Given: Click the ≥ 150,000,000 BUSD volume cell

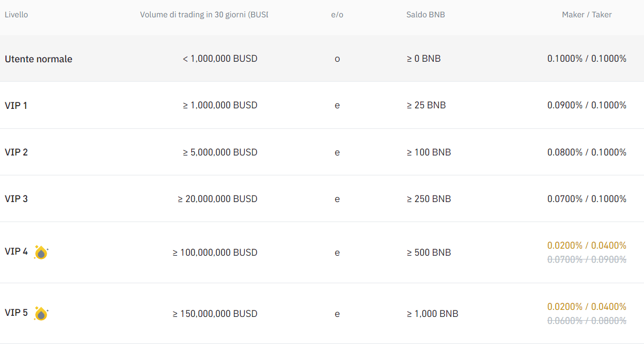Looking at the screenshot, I should (215, 314).
